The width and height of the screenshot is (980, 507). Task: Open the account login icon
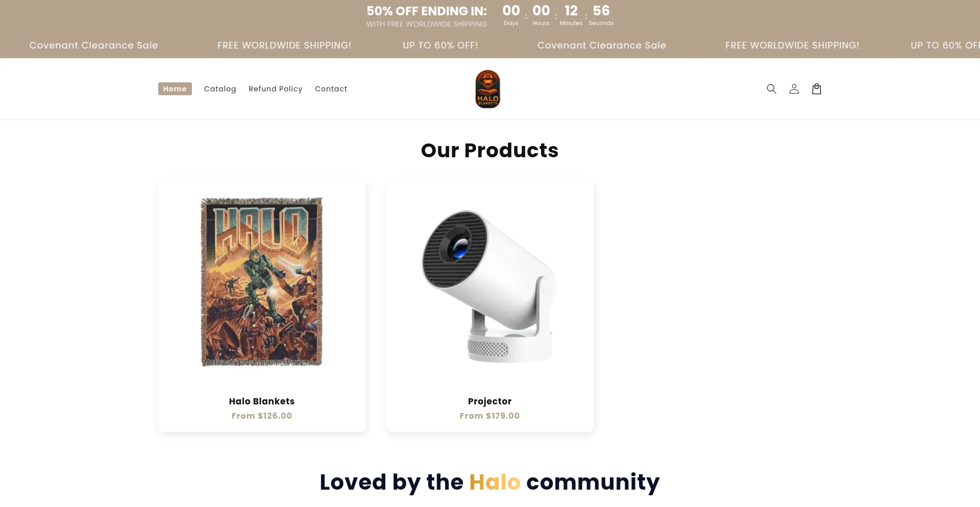click(x=794, y=89)
